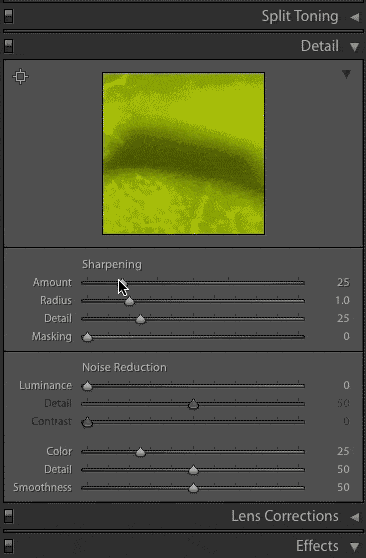Screen dimensions: 366x558
Task: Toggle the Split Toning panel switch
Action: (9, 16)
